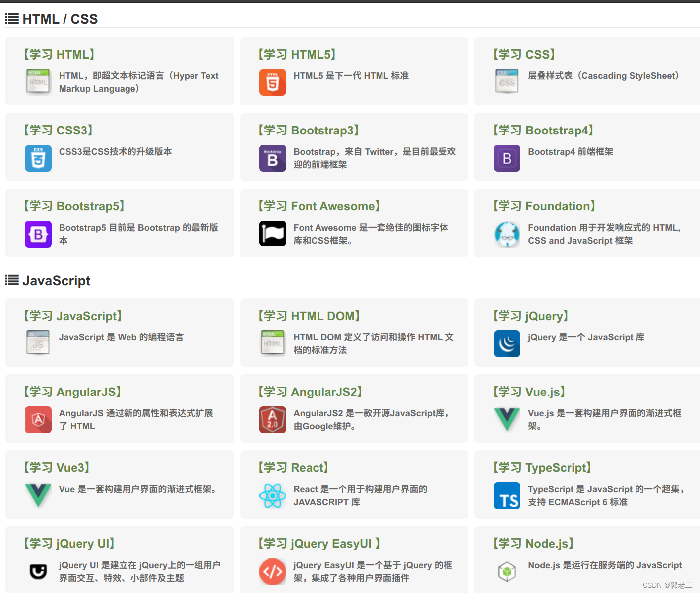This screenshot has width=700, height=593.
Task: Select the 【学习 Vue.js】 title
Action: pos(529,392)
